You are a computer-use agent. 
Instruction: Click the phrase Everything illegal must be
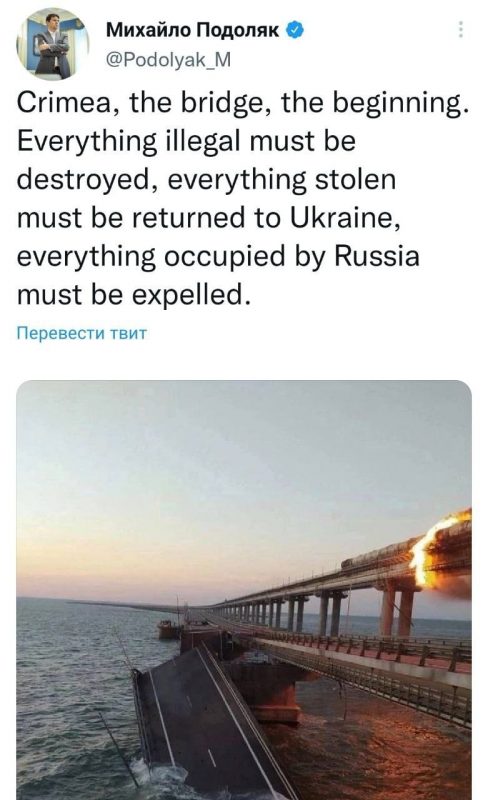coord(186,141)
